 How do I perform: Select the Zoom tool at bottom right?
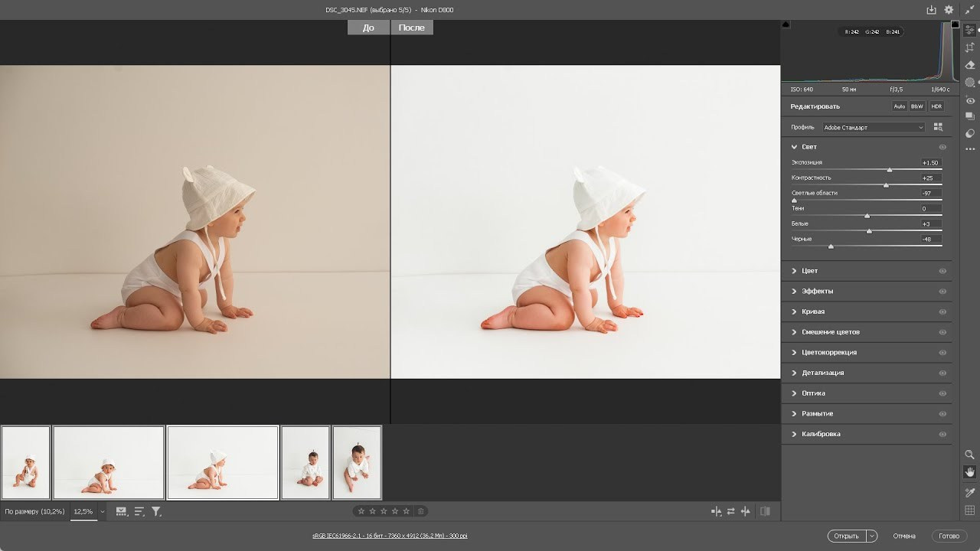point(969,455)
